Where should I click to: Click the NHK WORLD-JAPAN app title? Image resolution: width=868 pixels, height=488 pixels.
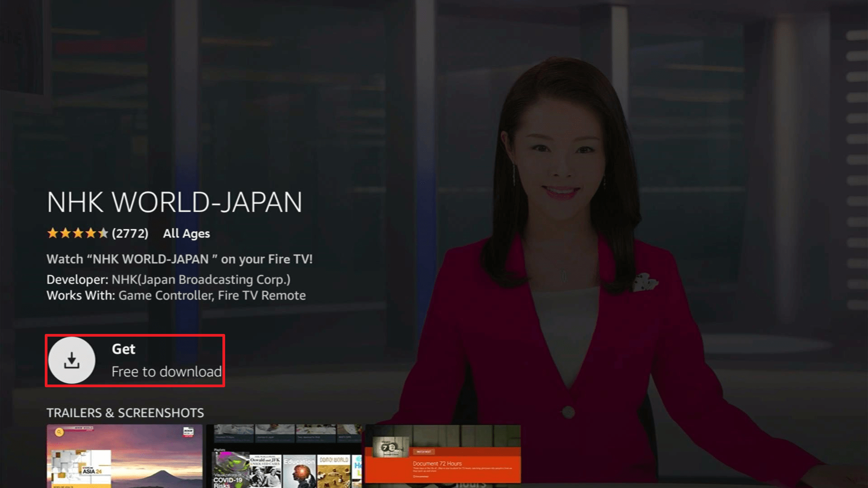[175, 202]
